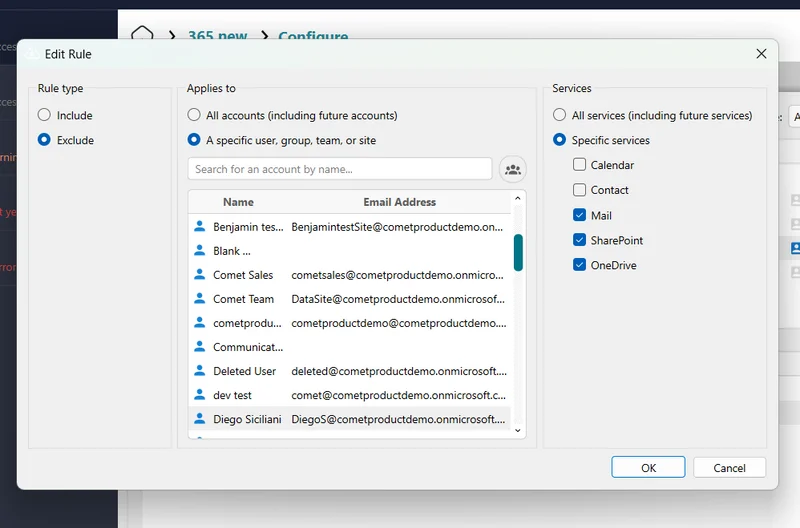Cancel the Edit Rule dialog
The height and width of the screenshot is (528, 800).
730,468
